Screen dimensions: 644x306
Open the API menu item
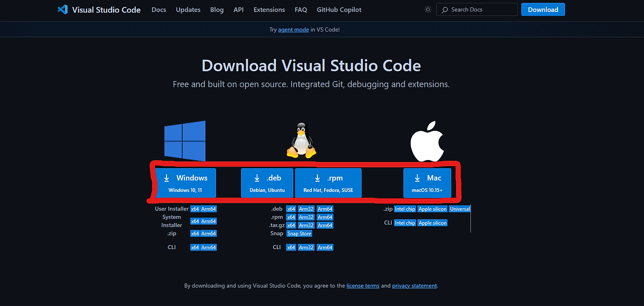[238, 10]
